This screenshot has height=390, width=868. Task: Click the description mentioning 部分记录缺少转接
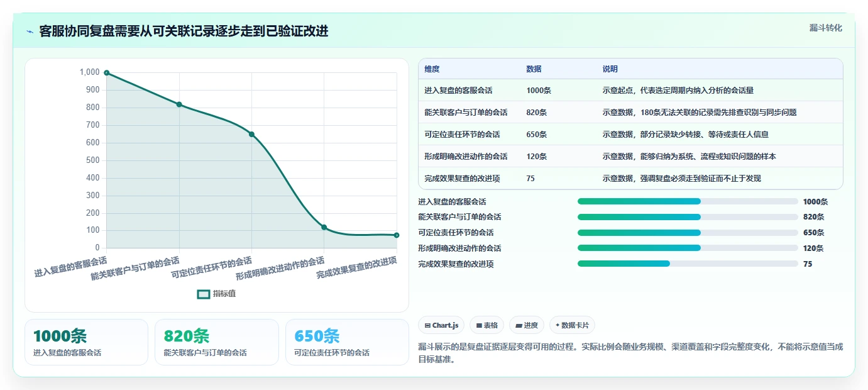pyautogui.click(x=685, y=134)
